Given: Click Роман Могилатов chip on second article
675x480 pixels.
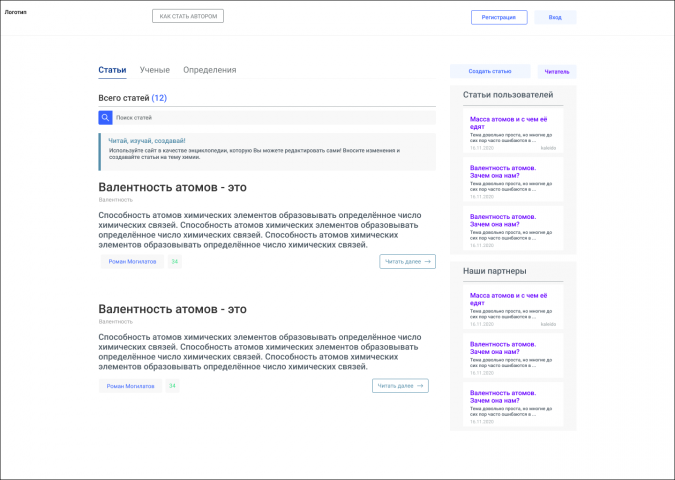Looking at the screenshot, I should (x=130, y=386).
